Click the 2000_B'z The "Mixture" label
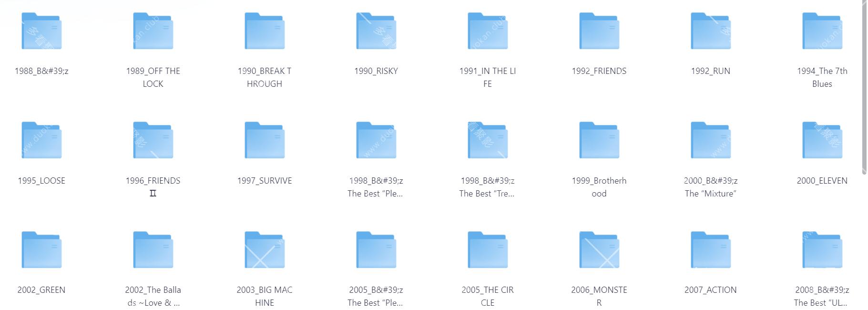This screenshot has height=310, width=868. coord(710,187)
